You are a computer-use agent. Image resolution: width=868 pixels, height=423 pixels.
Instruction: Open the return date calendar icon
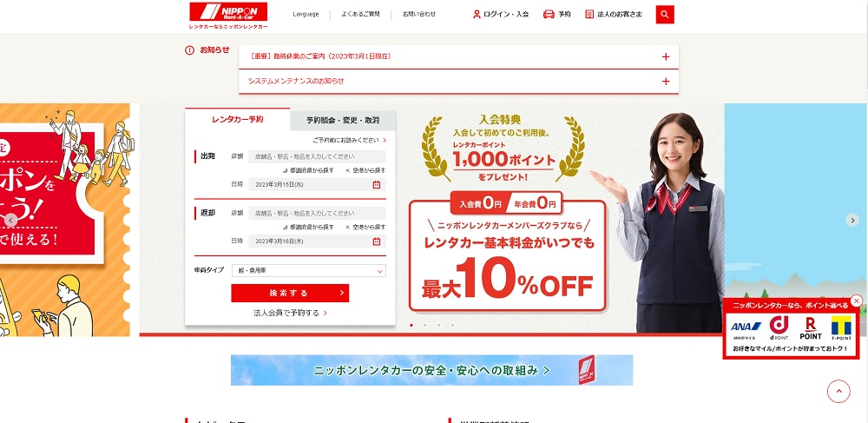click(377, 241)
